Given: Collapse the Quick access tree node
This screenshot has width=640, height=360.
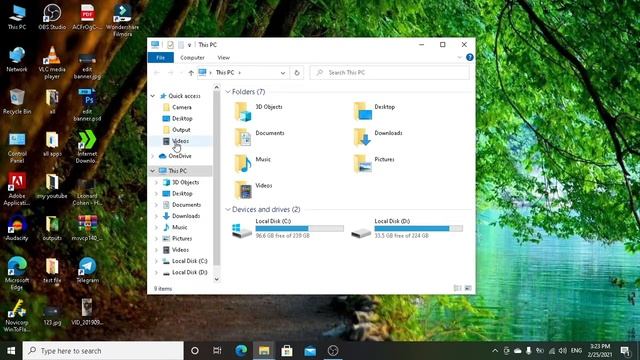Looking at the screenshot, I should click(x=153, y=96).
